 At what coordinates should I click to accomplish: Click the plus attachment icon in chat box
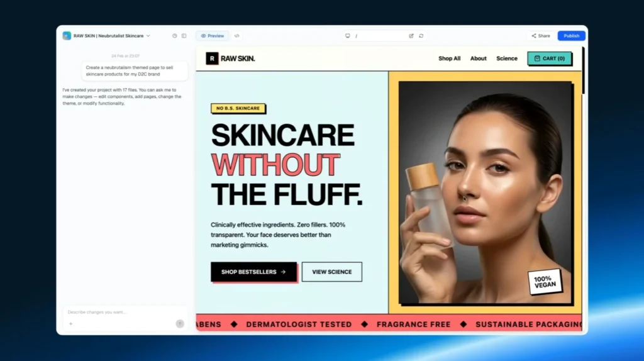(70, 324)
